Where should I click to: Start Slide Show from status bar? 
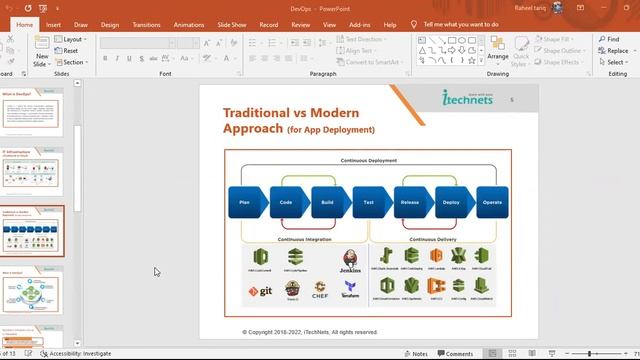pyautogui.click(x=552, y=353)
